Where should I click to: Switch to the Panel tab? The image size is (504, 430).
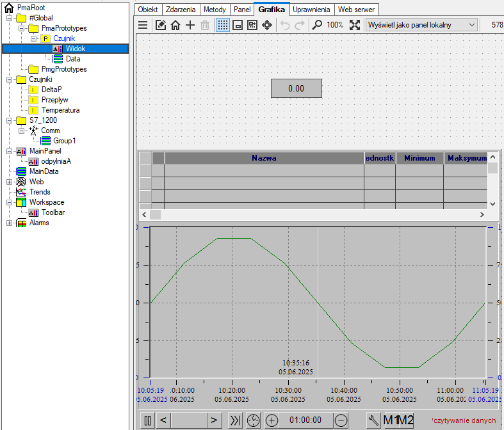242,10
